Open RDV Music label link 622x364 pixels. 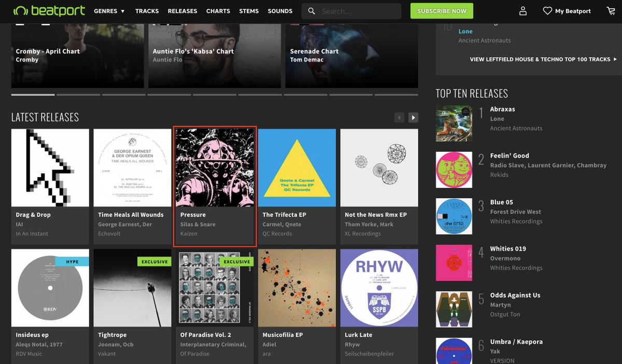29,354
